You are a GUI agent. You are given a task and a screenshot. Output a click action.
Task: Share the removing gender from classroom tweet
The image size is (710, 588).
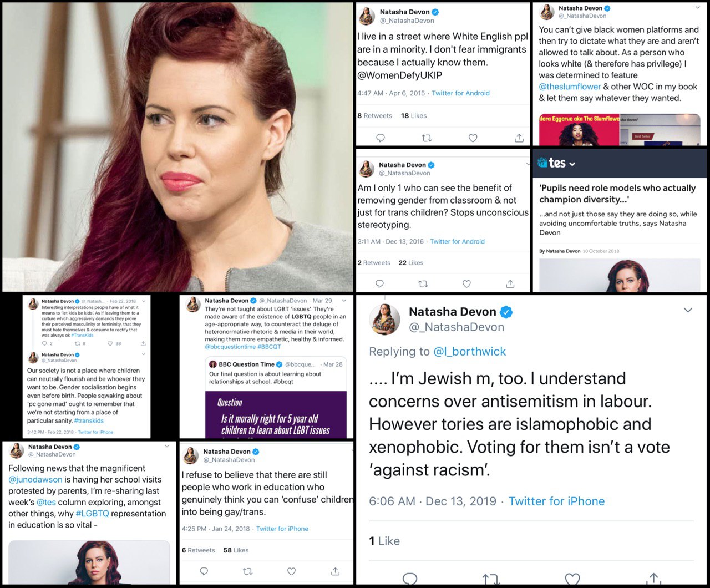coord(510,283)
